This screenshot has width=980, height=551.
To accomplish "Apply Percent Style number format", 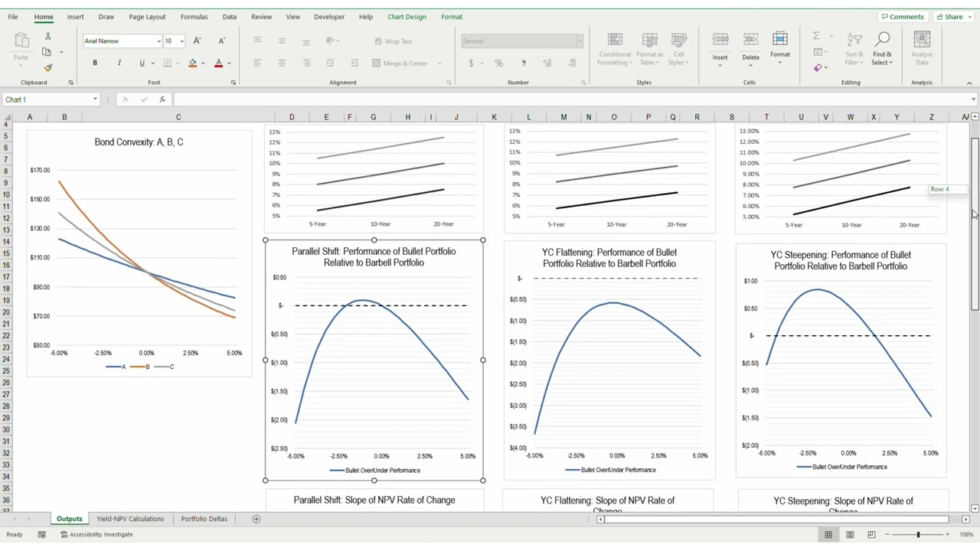I will tap(499, 64).
